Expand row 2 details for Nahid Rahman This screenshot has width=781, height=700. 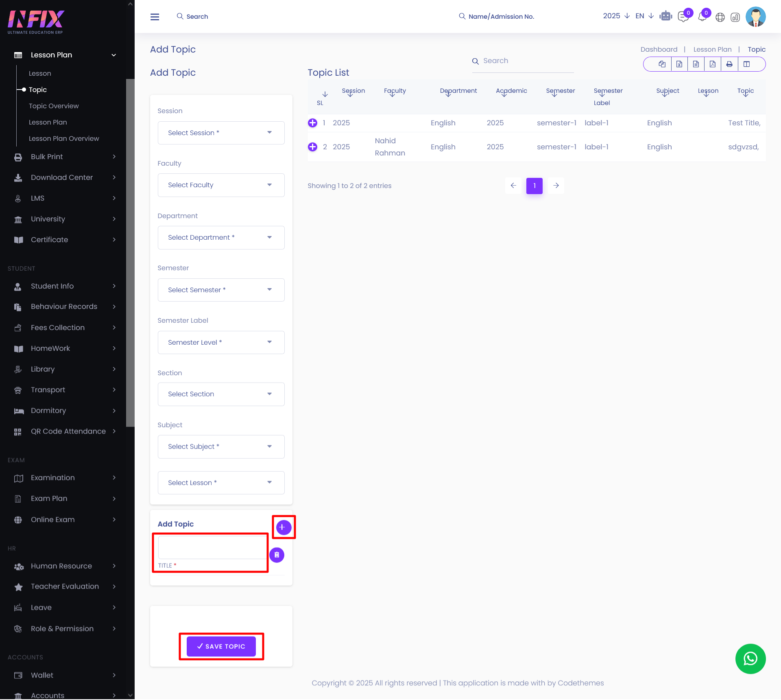312,147
